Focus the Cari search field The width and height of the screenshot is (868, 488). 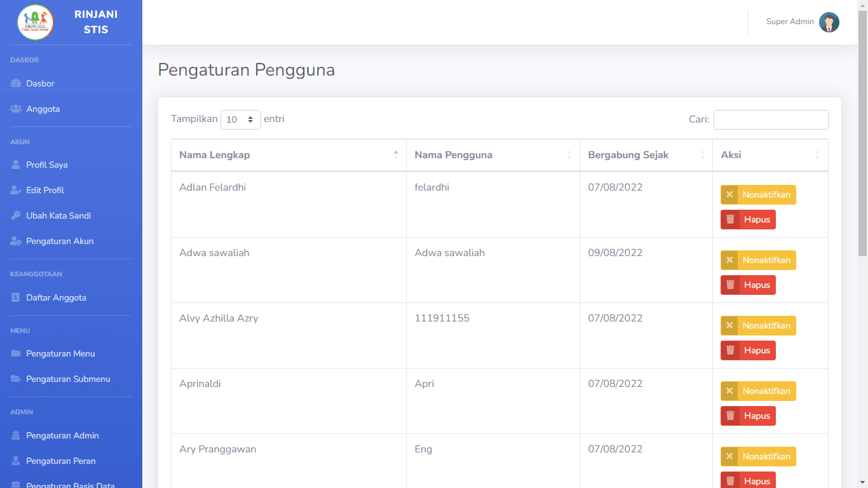point(770,119)
